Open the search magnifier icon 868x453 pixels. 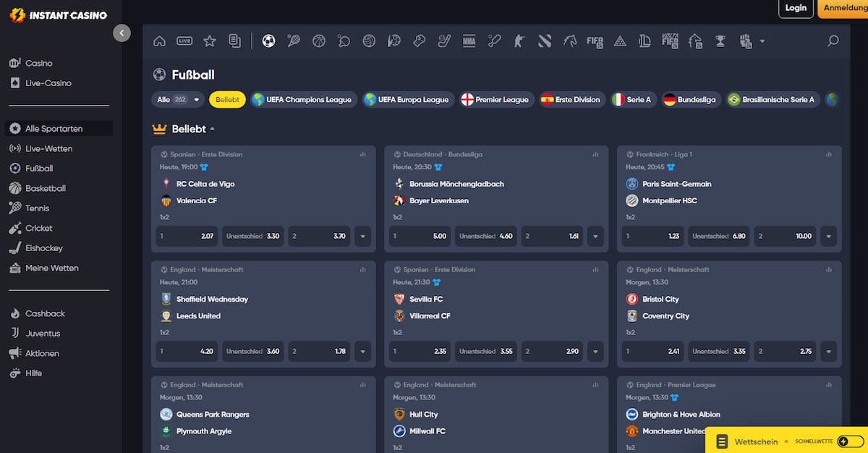[x=833, y=41]
